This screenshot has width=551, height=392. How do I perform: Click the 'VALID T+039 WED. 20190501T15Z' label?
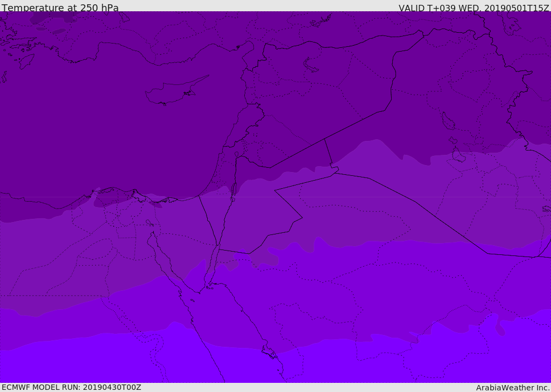[474, 8]
